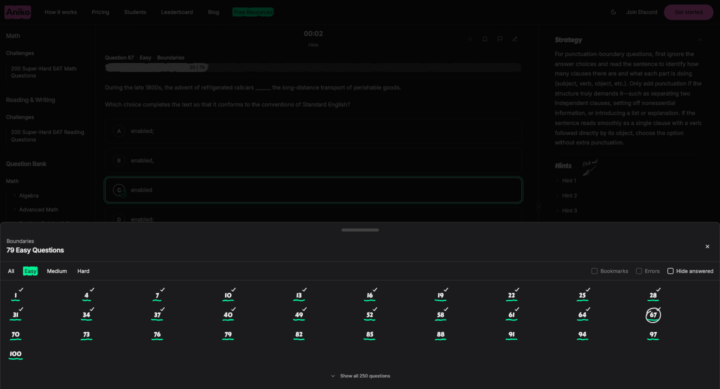The width and height of the screenshot is (720, 389).
Task: Open the Aniko logo home link
Action: pyautogui.click(x=18, y=12)
